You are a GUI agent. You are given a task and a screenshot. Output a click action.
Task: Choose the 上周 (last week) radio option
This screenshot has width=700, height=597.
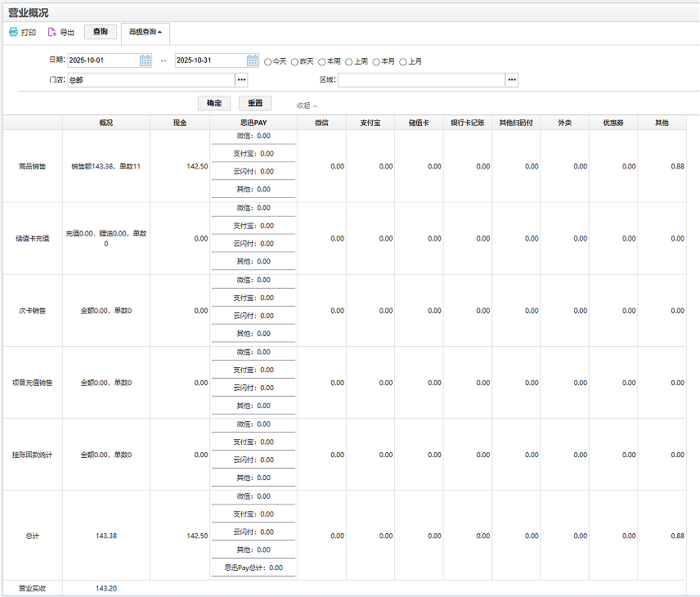pyautogui.click(x=349, y=61)
